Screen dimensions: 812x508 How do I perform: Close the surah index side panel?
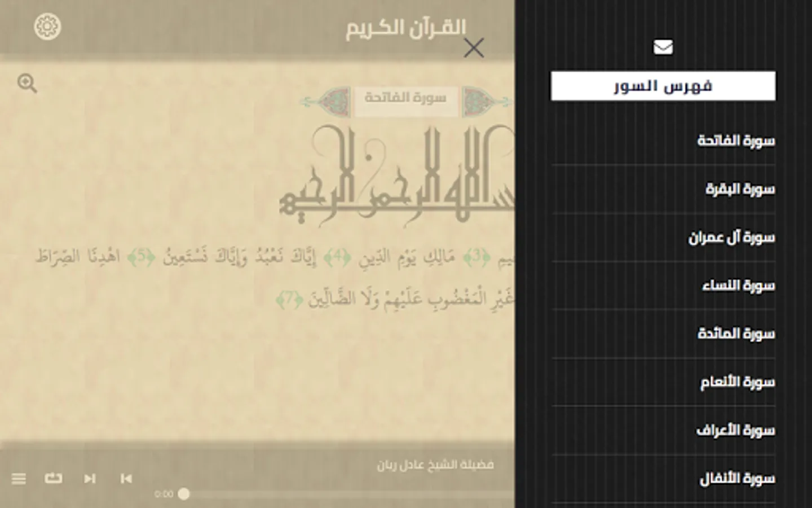pos(474,49)
